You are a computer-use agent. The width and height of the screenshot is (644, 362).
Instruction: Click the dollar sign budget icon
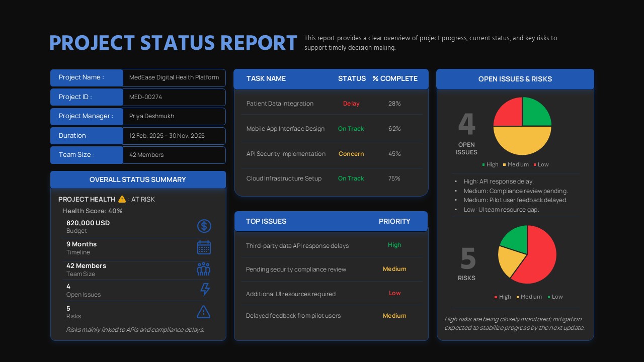pos(204,226)
